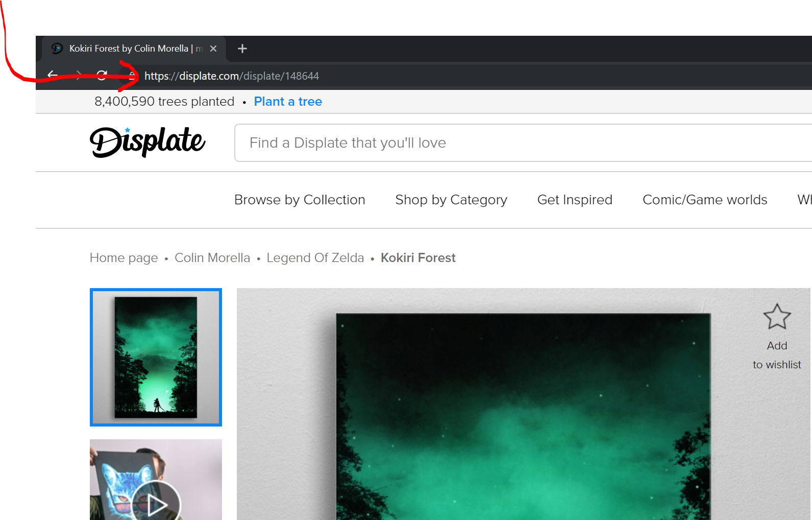Open Shop by Category menu
The width and height of the screenshot is (812, 520).
pyautogui.click(x=451, y=200)
